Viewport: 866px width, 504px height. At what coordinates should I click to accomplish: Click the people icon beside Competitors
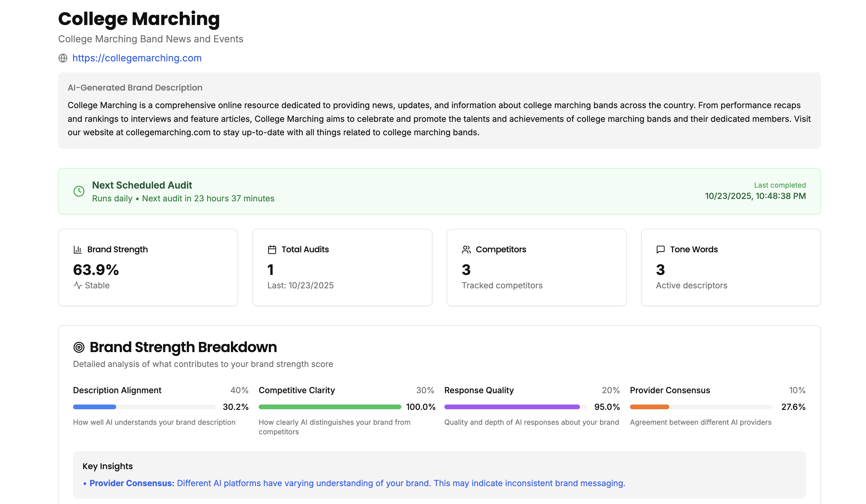pos(466,249)
